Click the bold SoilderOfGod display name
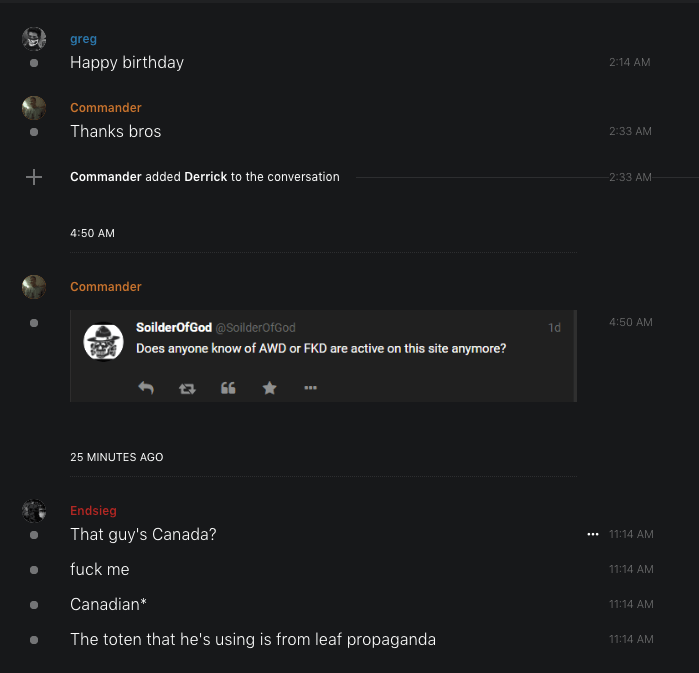 click(173, 328)
